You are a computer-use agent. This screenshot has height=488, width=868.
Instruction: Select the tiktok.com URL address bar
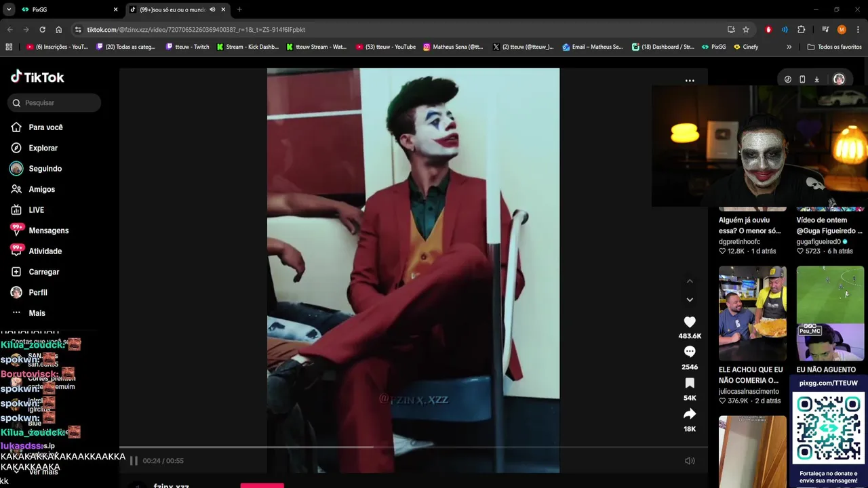pyautogui.click(x=196, y=30)
